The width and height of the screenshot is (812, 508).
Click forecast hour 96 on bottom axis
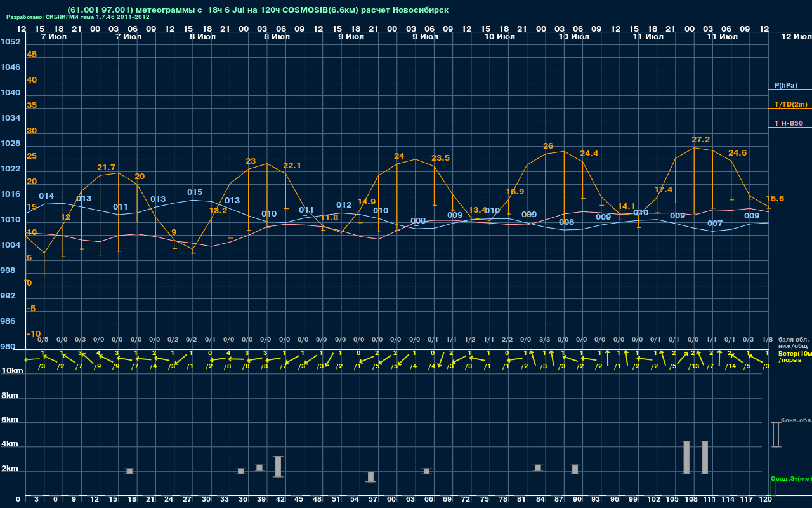(x=614, y=500)
